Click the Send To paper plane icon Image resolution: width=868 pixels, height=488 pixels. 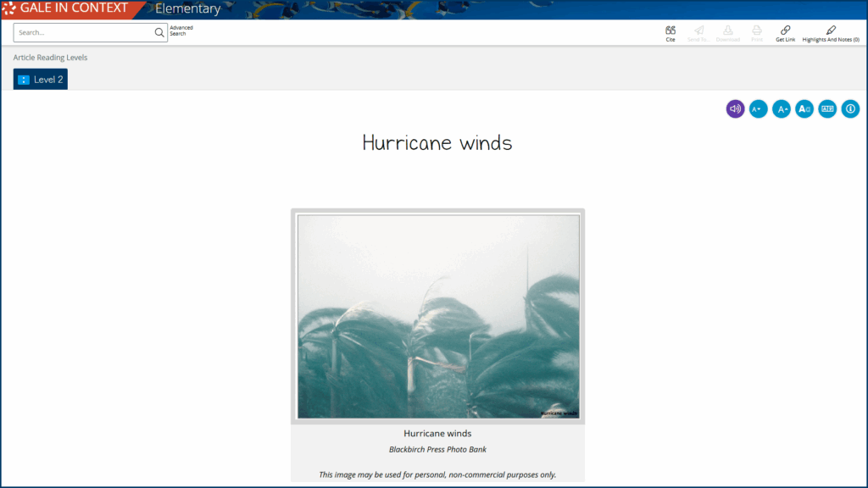(698, 30)
